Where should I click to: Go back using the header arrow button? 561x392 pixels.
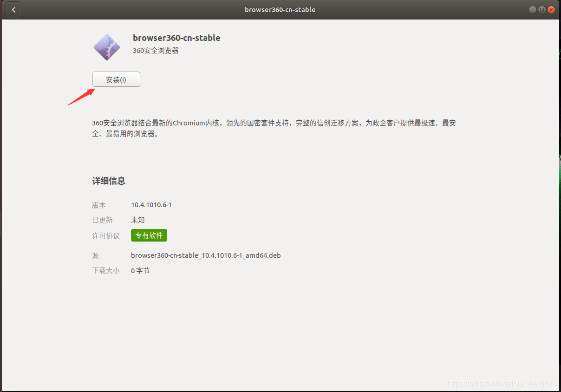pyautogui.click(x=13, y=10)
